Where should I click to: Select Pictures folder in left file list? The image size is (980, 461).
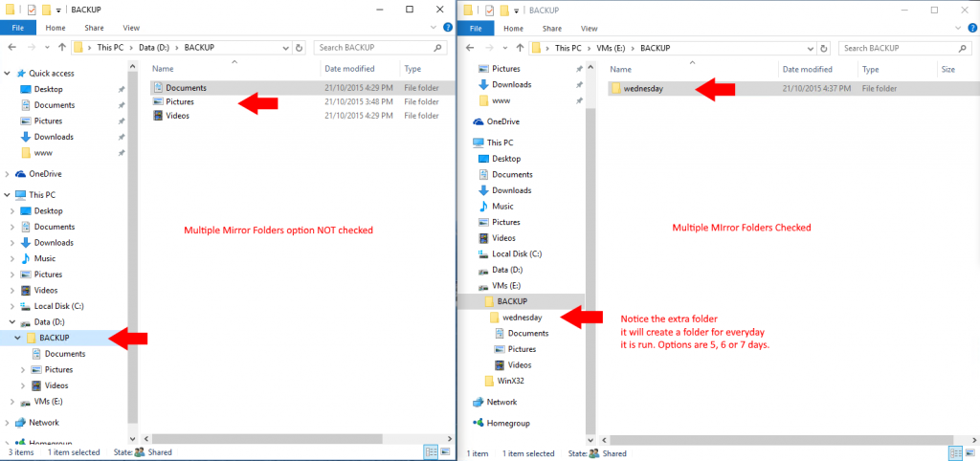pos(303,101)
